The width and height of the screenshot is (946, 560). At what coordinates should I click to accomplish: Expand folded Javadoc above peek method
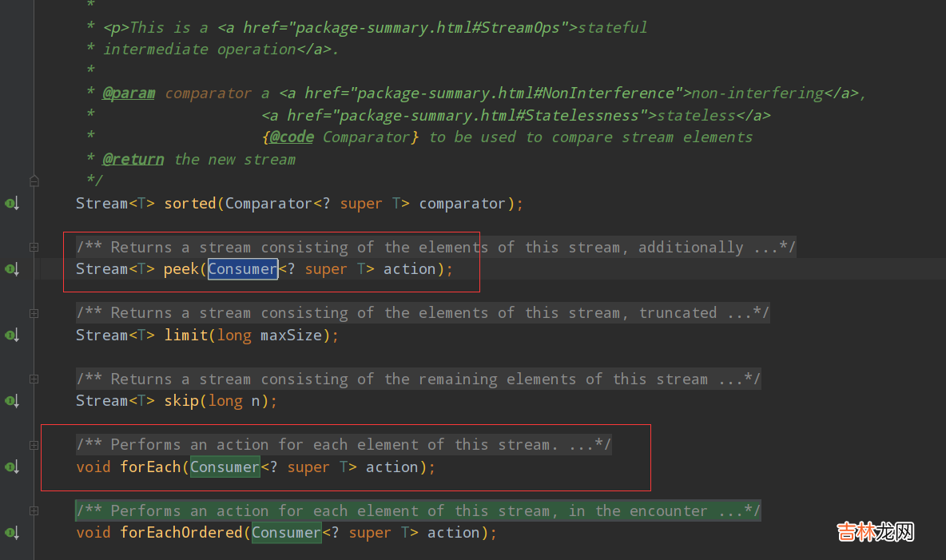click(x=34, y=248)
